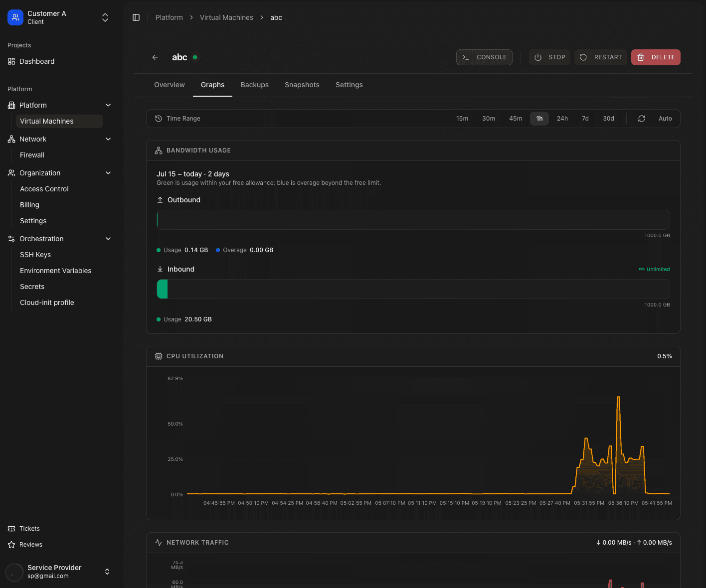Screen dimensions: 706x588
Task: Click the Virtual Machines breadcrumb link
Action: click(x=226, y=17)
